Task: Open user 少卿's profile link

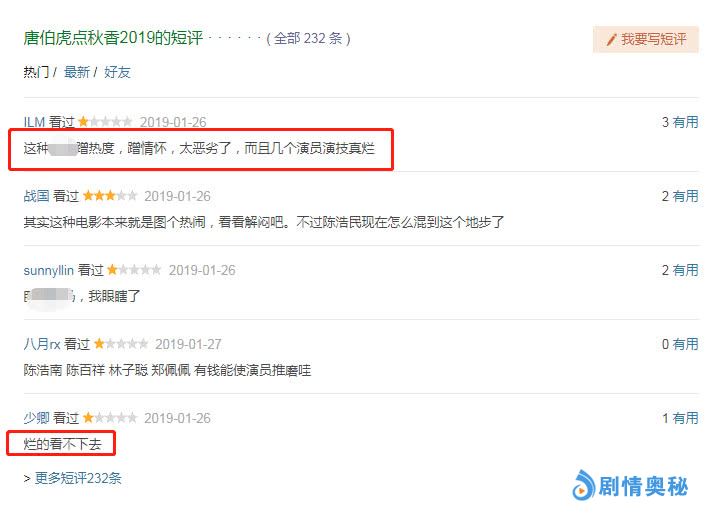Action: pyautogui.click(x=37, y=418)
